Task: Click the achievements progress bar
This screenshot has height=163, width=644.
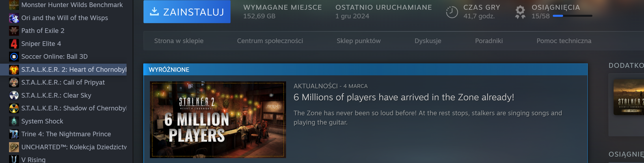Action: click(572, 16)
